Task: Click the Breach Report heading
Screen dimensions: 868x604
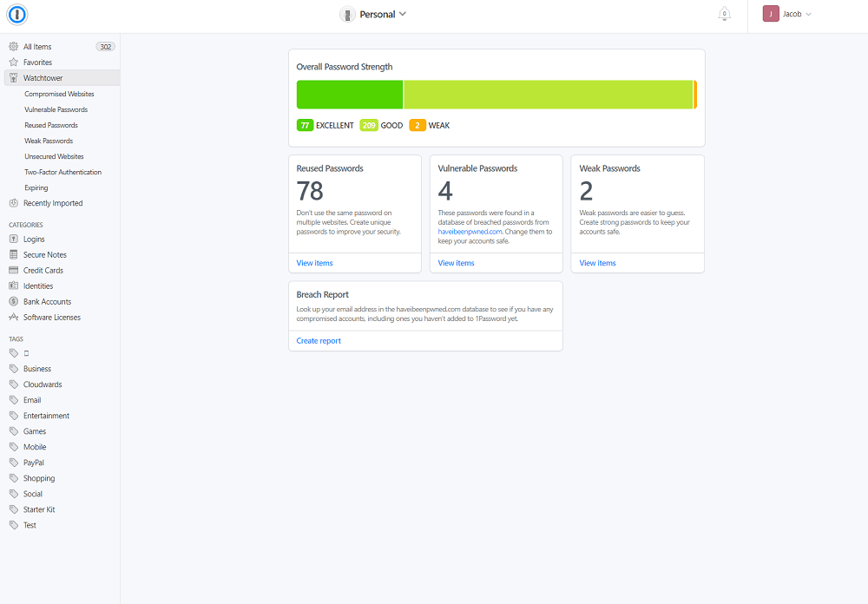Action: click(322, 294)
